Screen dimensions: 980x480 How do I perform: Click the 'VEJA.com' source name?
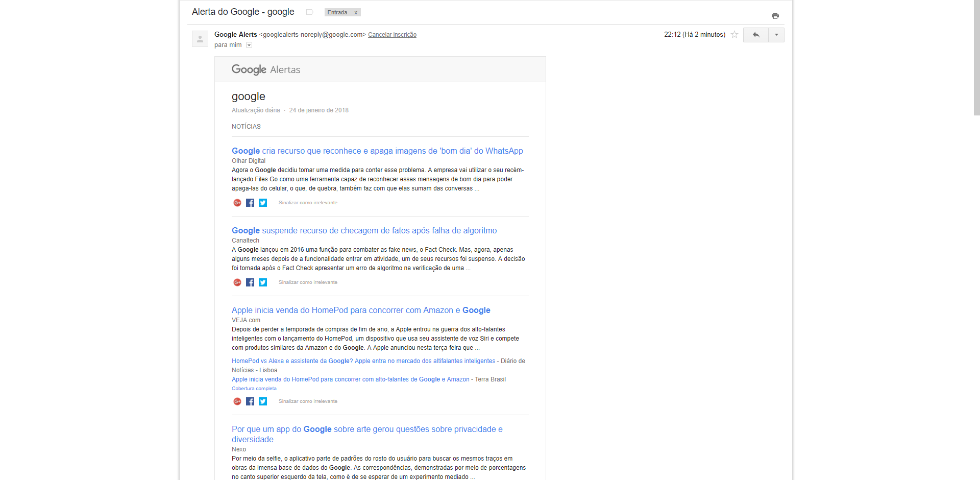click(246, 320)
